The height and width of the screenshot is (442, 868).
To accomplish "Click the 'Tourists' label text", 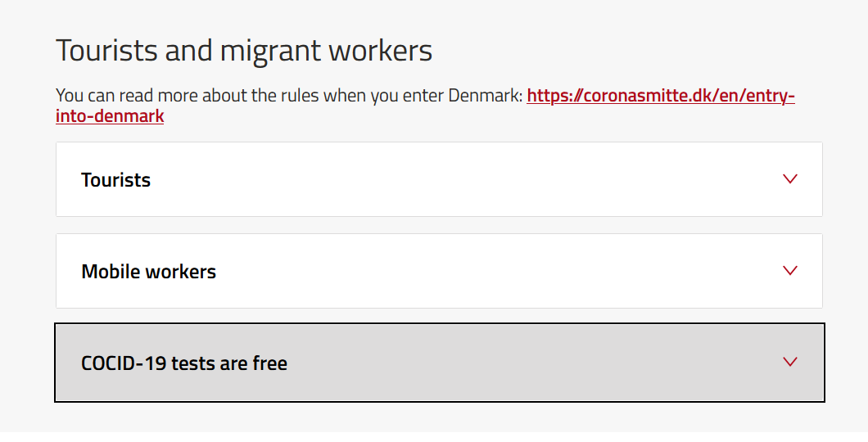I will pos(115,180).
